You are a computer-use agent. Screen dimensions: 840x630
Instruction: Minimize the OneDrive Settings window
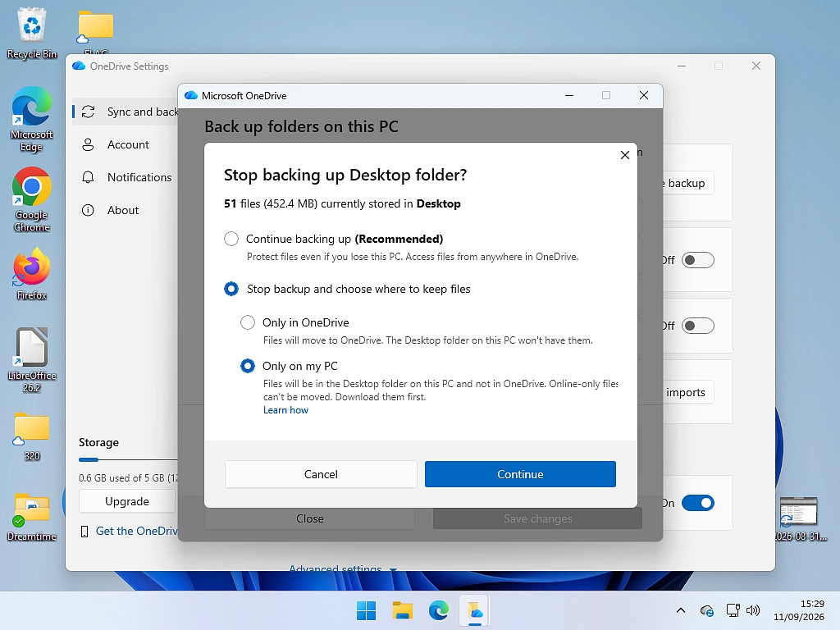pos(682,66)
